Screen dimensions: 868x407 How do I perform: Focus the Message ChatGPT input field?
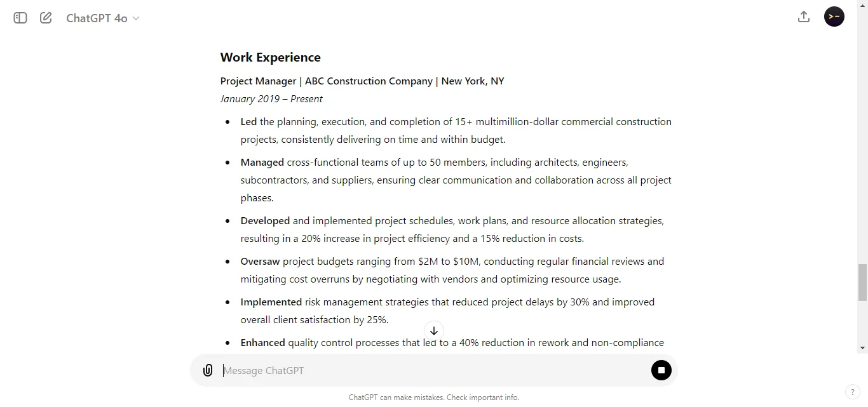click(x=433, y=370)
